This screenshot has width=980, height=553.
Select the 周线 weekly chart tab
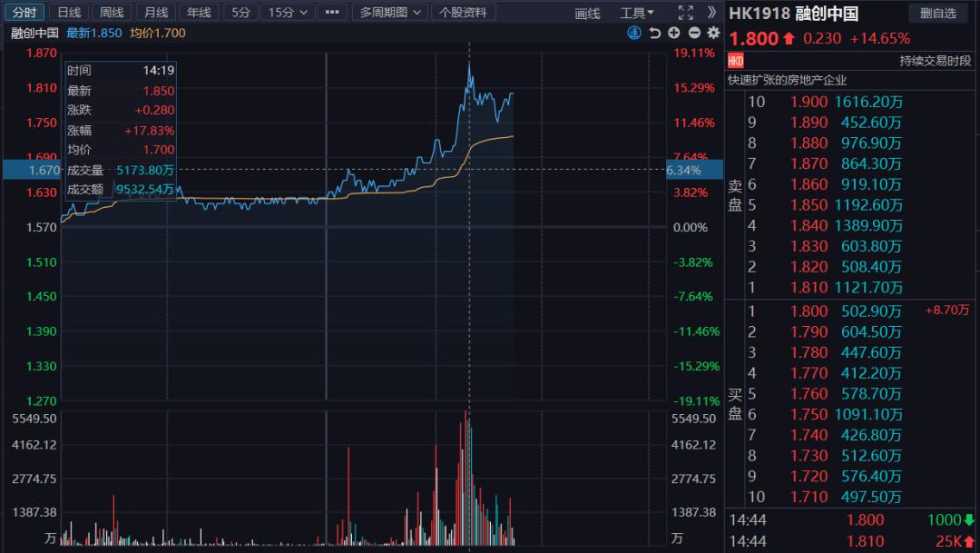point(112,13)
